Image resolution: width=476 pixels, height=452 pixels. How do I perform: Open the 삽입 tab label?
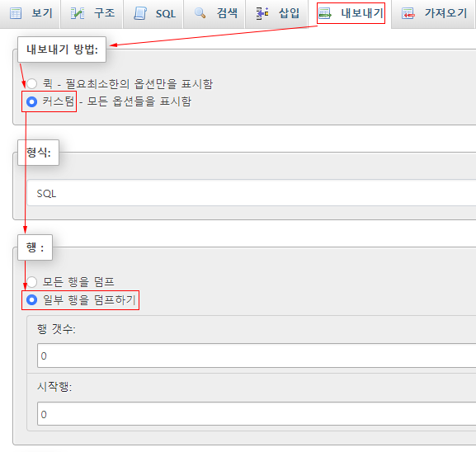[x=289, y=13]
